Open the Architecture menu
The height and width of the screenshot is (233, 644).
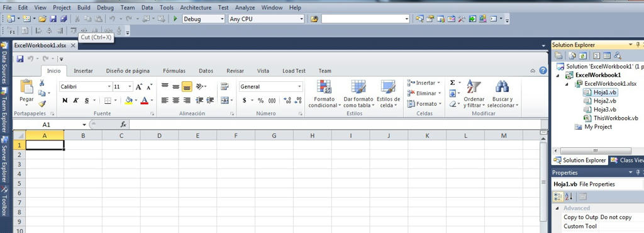click(196, 8)
